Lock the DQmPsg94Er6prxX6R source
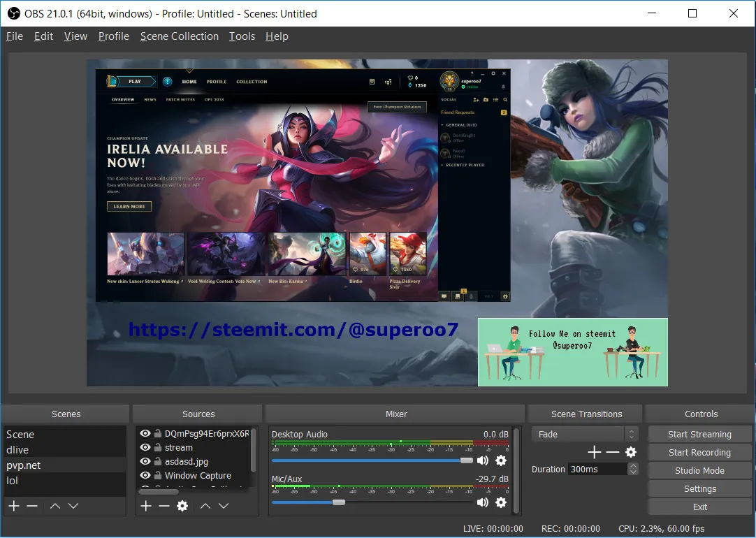The width and height of the screenshot is (756, 538). (158, 433)
